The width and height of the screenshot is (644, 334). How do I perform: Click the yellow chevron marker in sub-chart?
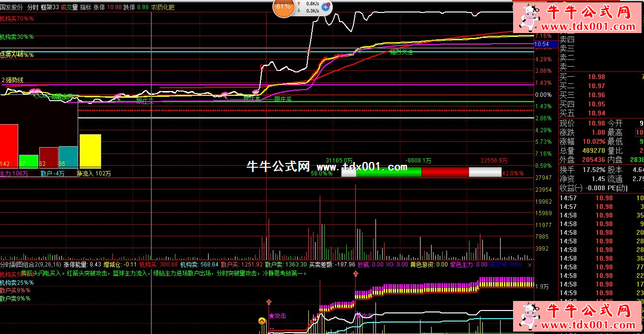[262, 321]
